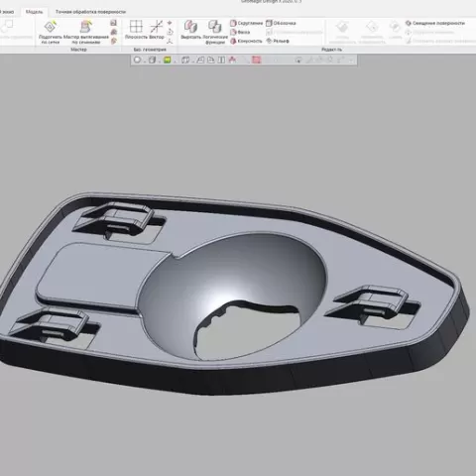Screen dimensions: 476x476
Task: Choose the Конусность draft command
Action: 246,41
